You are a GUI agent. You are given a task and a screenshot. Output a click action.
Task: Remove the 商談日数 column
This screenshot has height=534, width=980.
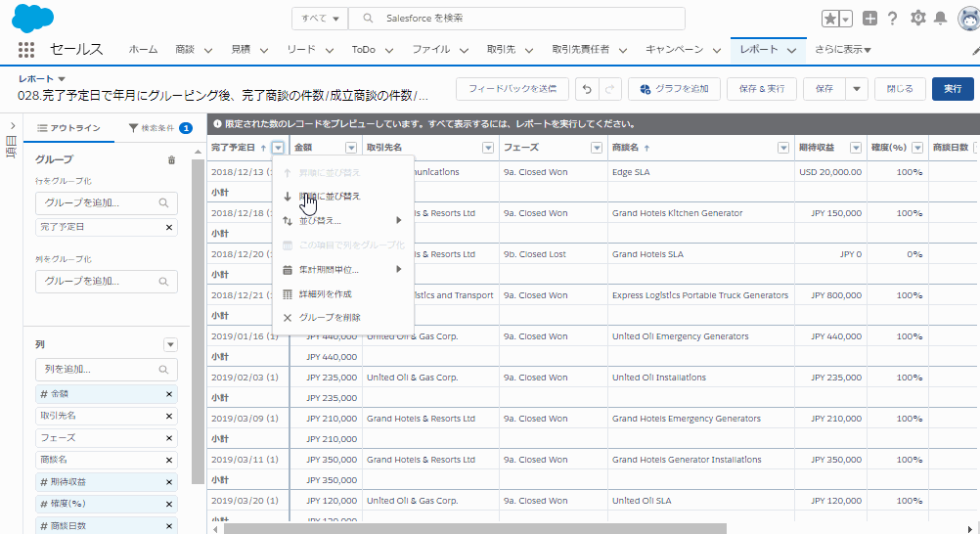coord(169,526)
